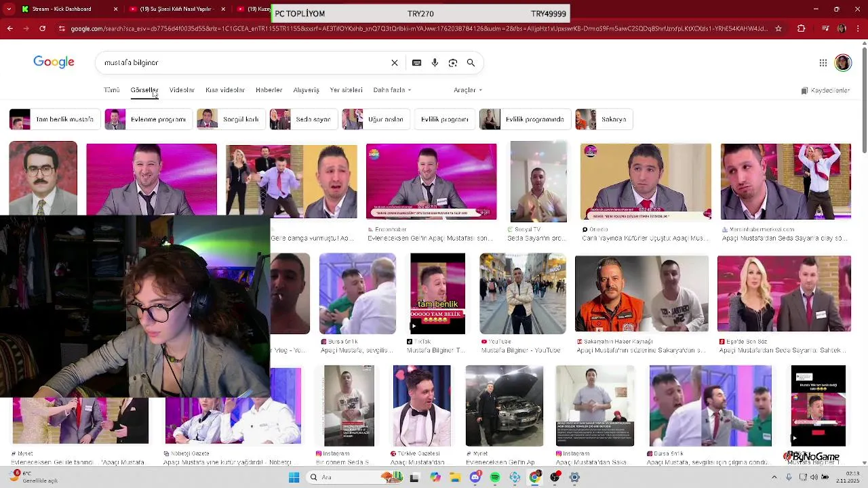Switch to the Videolar tab
Image resolution: width=868 pixels, height=488 pixels.
point(182,90)
